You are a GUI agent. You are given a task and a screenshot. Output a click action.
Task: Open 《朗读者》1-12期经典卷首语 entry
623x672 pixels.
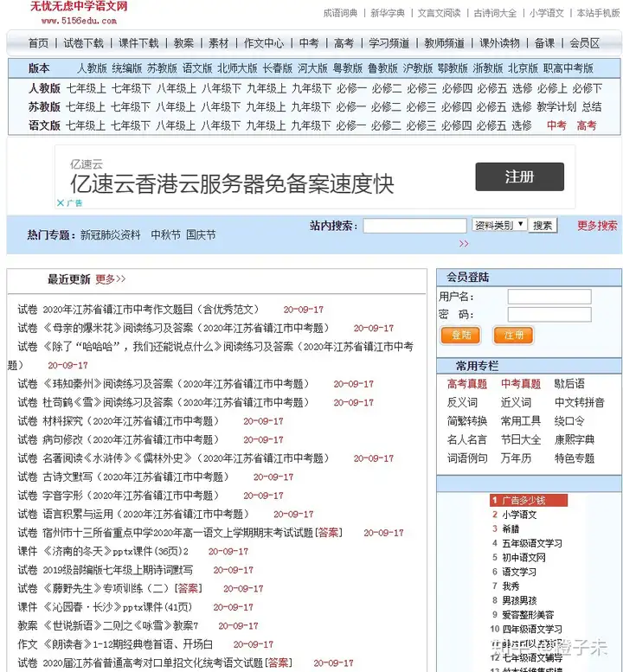click(128, 644)
